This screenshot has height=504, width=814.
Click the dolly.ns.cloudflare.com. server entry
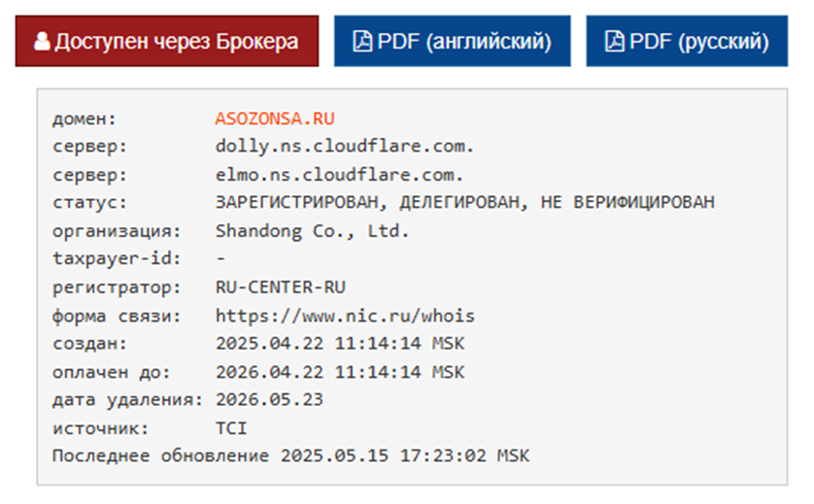tap(345, 148)
